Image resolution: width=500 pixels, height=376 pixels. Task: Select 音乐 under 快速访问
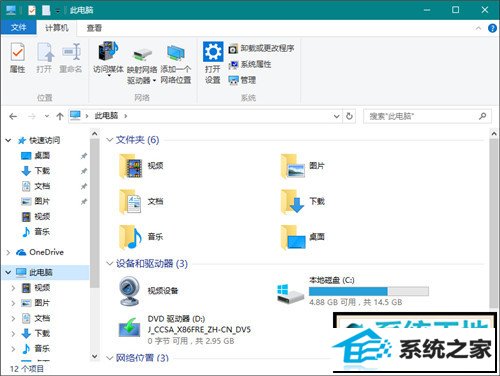point(42,232)
